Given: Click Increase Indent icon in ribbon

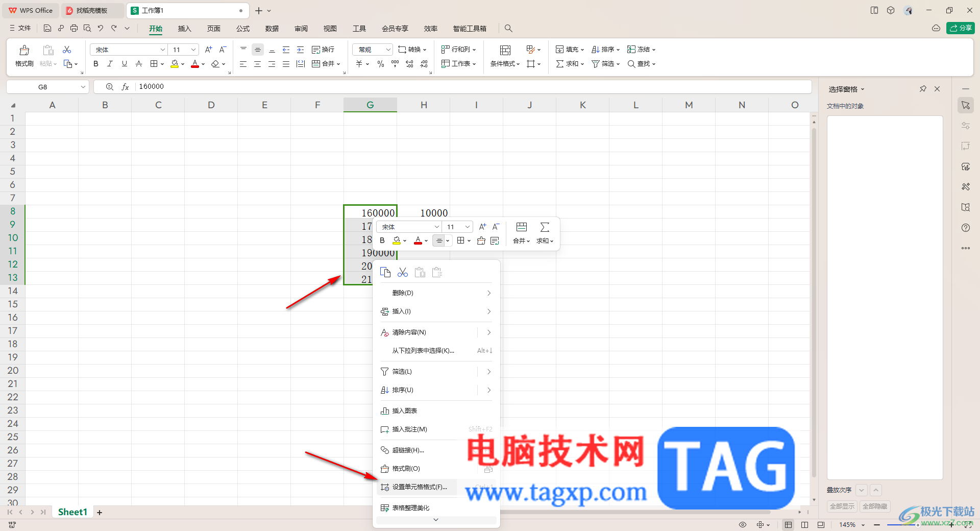Looking at the screenshot, I should [301, 50].
